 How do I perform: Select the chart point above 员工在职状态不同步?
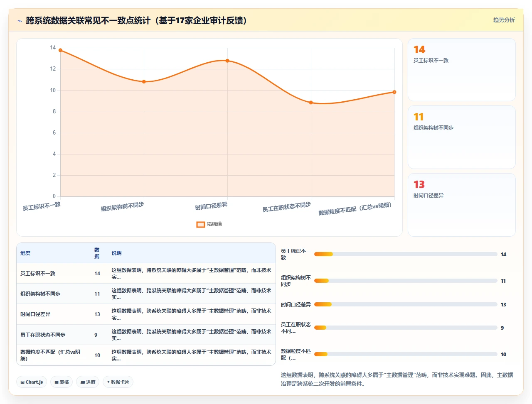[311, 103]
